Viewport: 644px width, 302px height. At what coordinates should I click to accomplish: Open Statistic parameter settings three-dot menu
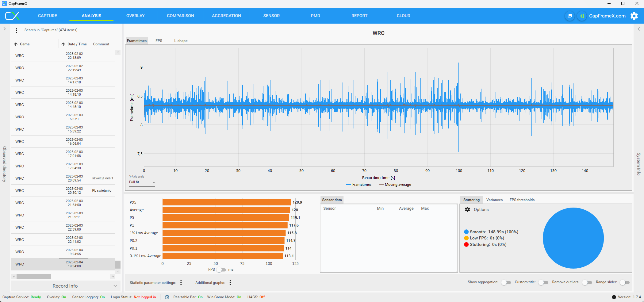pyautogui.click(x=181, y=283)
